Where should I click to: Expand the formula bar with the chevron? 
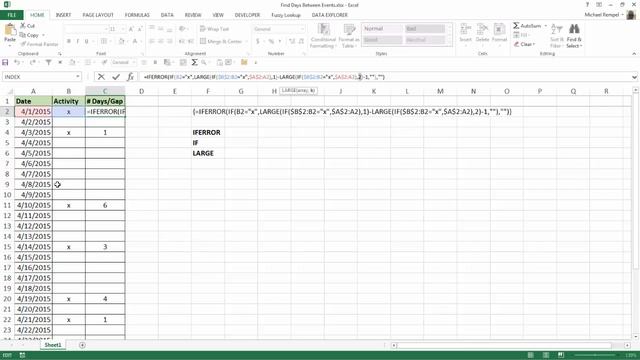pos(634,77)
